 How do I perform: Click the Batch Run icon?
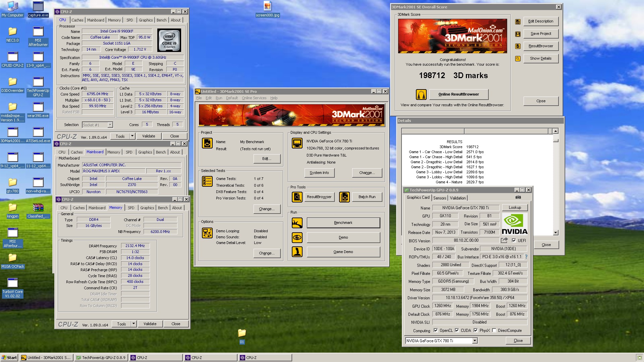point(344,197)
